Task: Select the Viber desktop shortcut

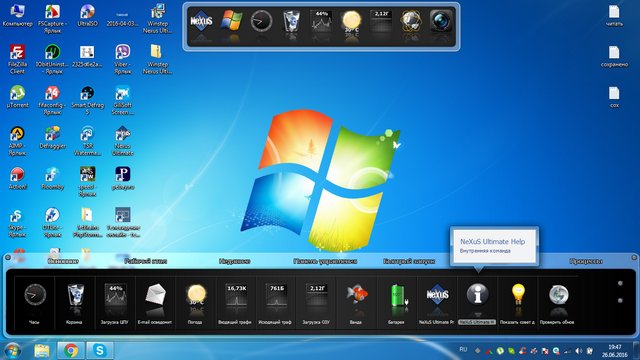Action: click(122, 60)
